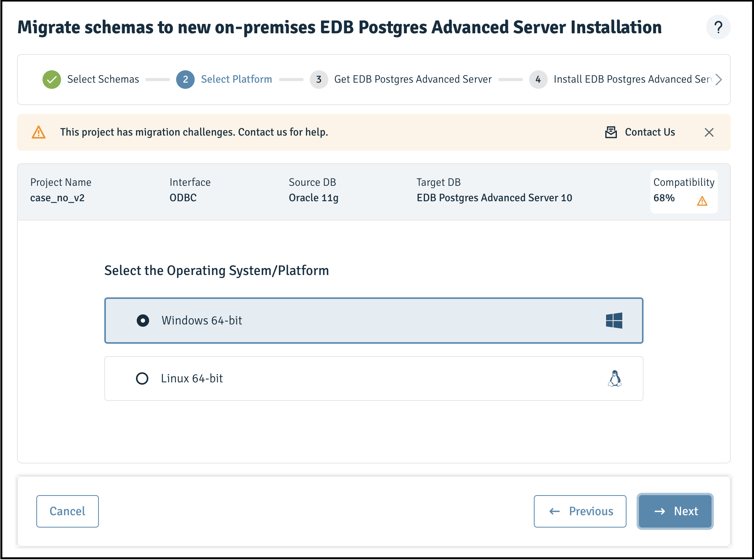Click the Linux 64-bit option label
Screen dimensions: 754x560
coord(192,378)
